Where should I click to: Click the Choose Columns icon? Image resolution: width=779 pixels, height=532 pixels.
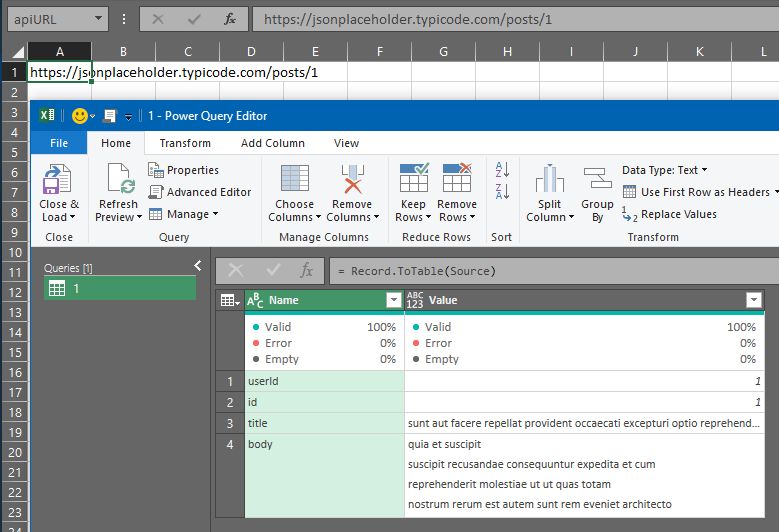295,178
